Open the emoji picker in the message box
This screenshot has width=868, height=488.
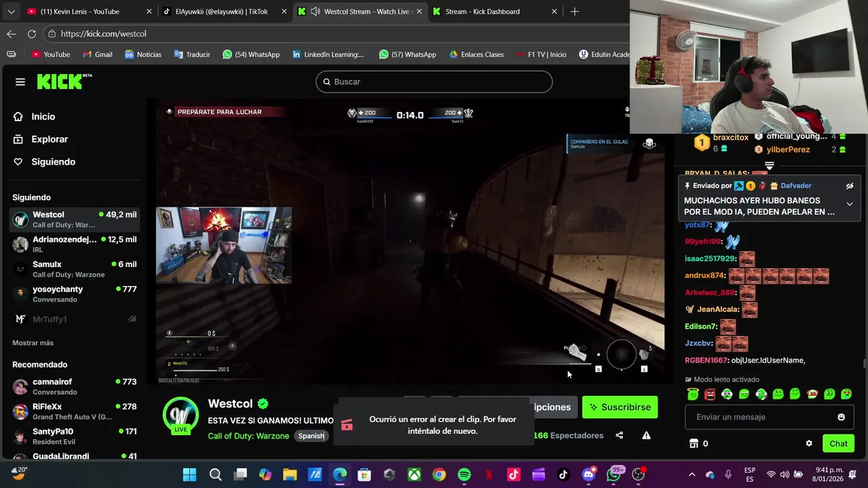[842, 417]
